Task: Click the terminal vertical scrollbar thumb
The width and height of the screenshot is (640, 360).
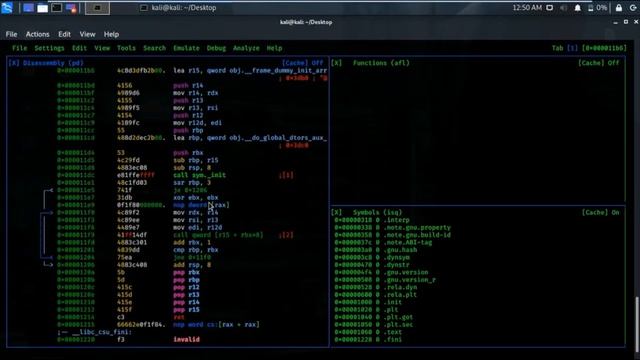Action: tap(637, 324)
